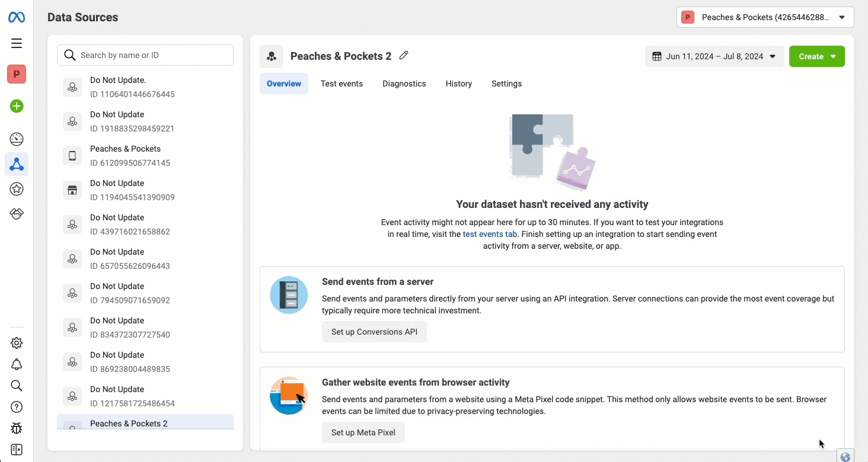Click the help question mark icon
This screenshot has width=868, height=462.
click(17, 407)
